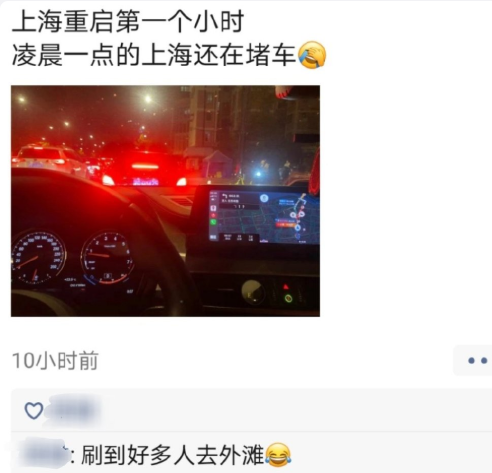Viewport: 492px width, 473px height.
Task: Select the post text 上海重启第一个小时
Action: [x=128, y=22]
